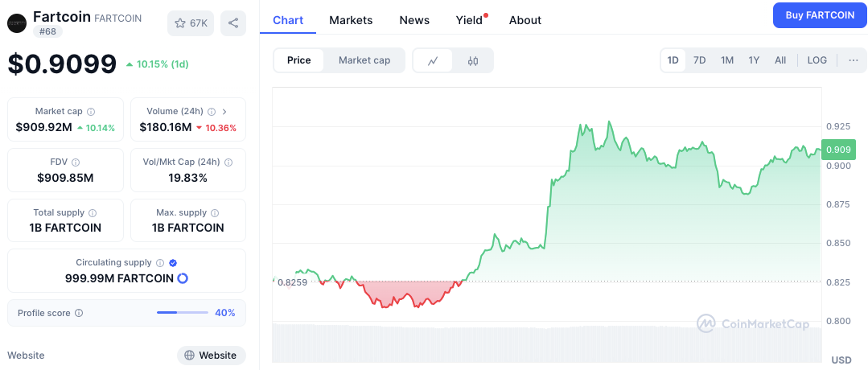This screenshot has width=868, height=370.
Task: Switch to the News tab
Action: click(414, 20)
